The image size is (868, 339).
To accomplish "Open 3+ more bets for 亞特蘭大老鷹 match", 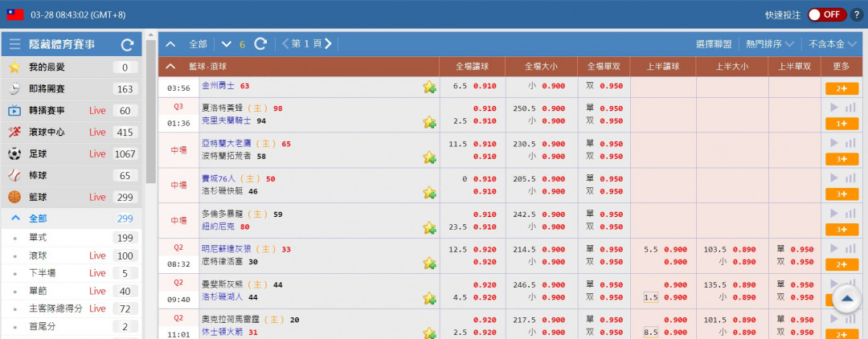I will pos(841,159).
